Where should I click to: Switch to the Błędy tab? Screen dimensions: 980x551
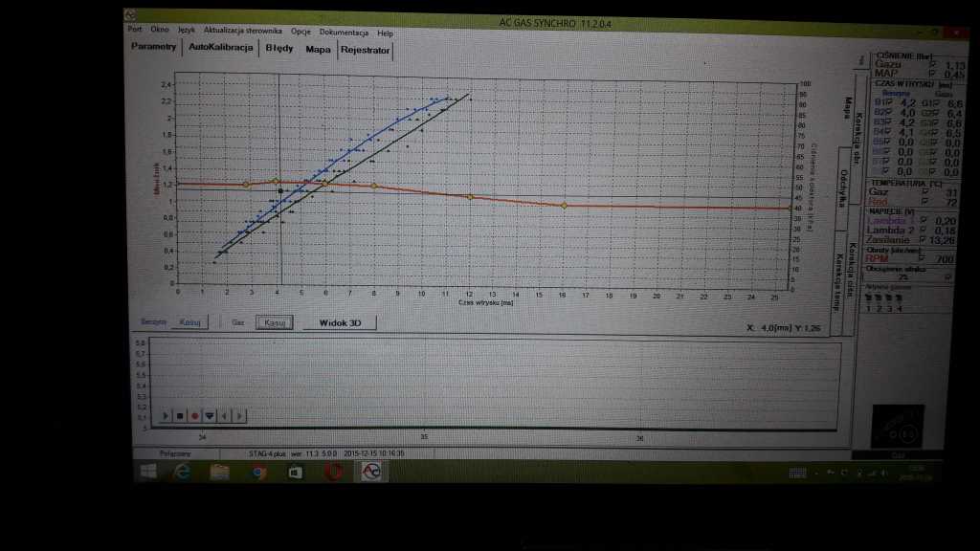[x=279, y=47]
